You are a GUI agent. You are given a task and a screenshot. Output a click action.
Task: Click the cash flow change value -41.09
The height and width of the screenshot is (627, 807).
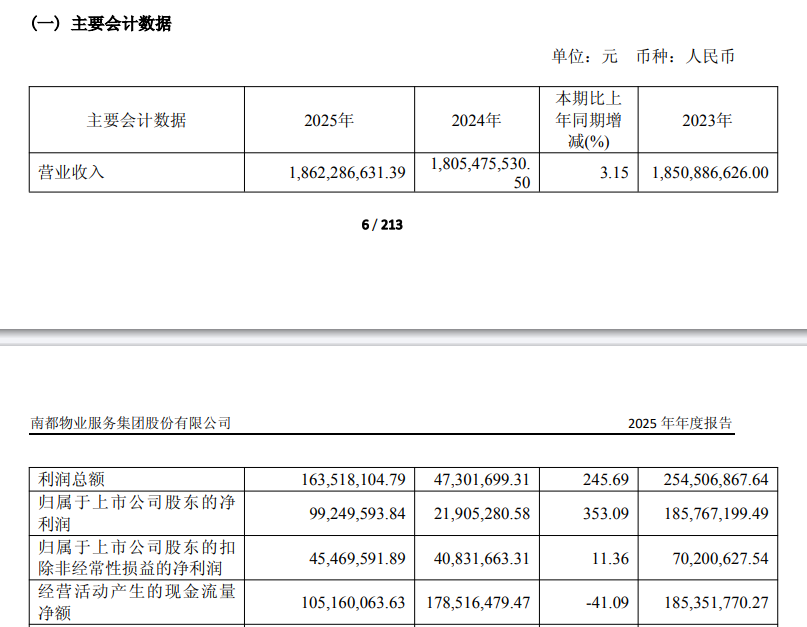tap(606, 603)
